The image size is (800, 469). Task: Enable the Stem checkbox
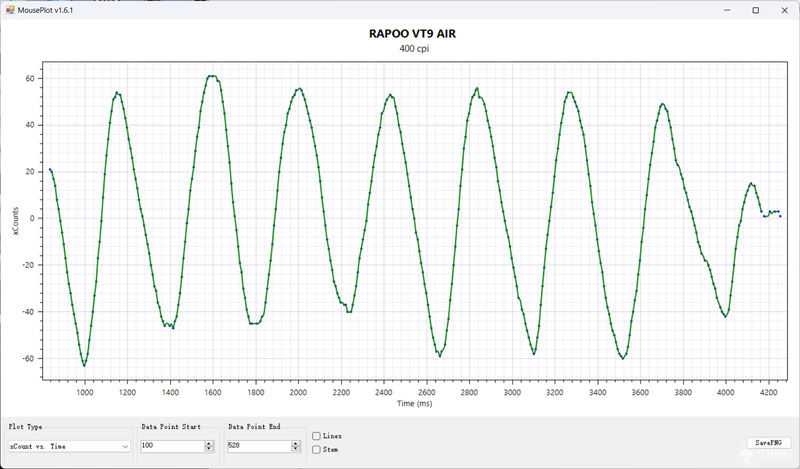tap(316, 450)
